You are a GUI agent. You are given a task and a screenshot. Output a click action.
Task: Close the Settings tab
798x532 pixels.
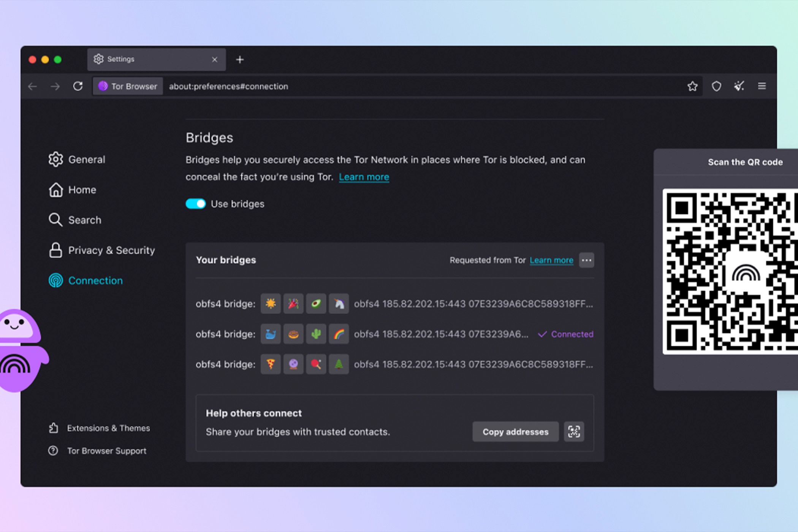click(x=215, y=60)
